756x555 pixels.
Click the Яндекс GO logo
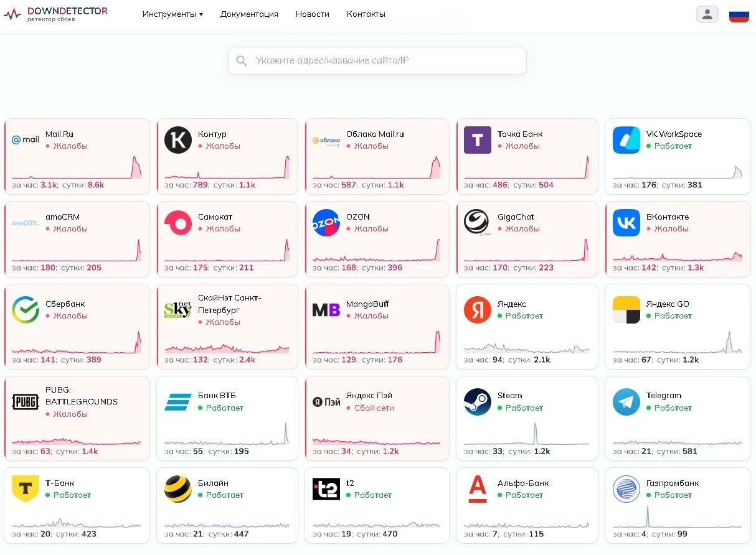626,310
